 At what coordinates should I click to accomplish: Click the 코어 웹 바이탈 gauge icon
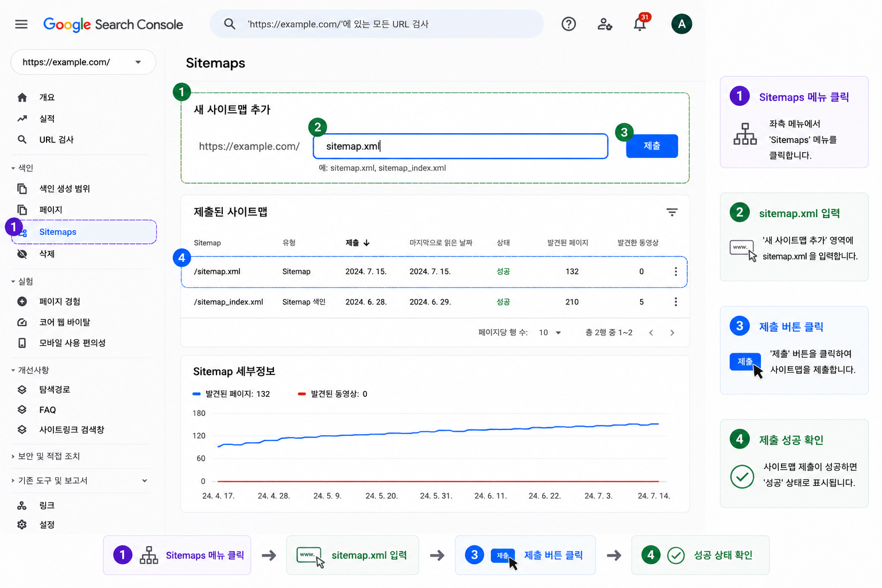pyautogui.click(x=22, y=322)
